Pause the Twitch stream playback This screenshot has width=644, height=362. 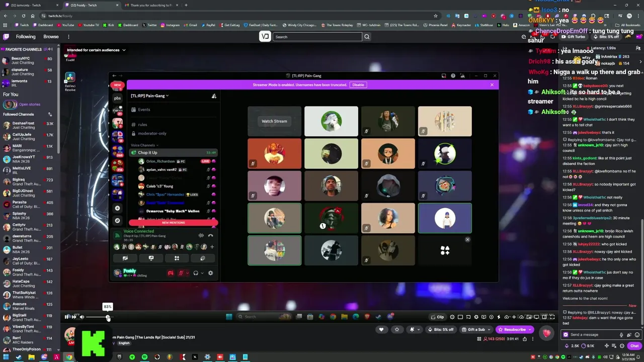tap(67, 317)
